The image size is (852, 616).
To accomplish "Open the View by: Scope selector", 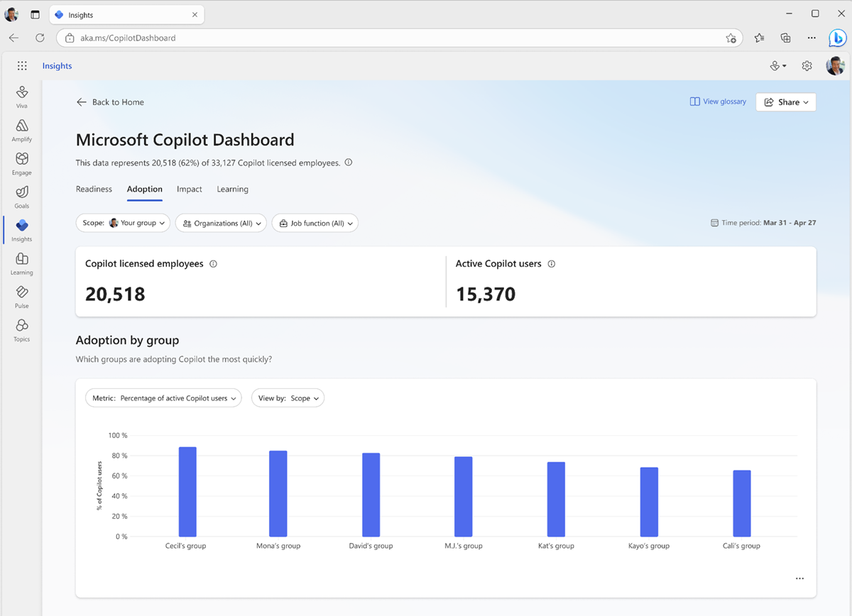I will pos(288,398).
